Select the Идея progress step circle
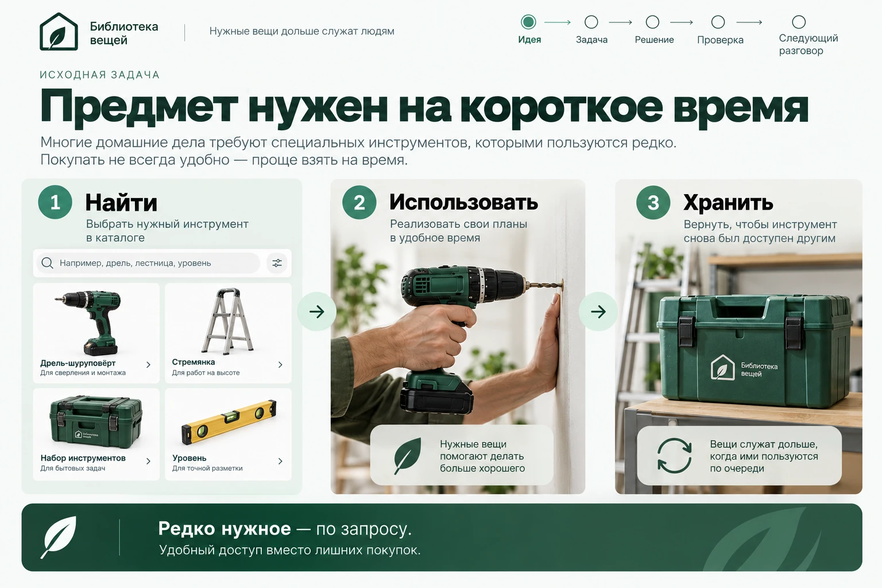 528,22
